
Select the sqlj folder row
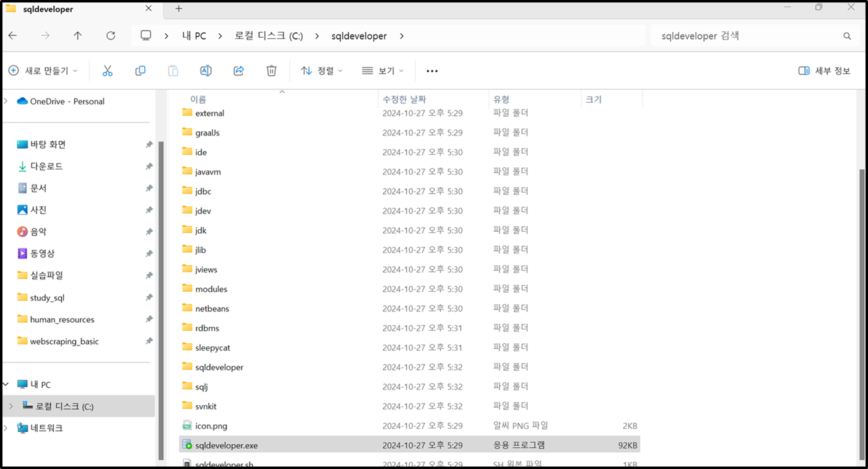(410, 387)
